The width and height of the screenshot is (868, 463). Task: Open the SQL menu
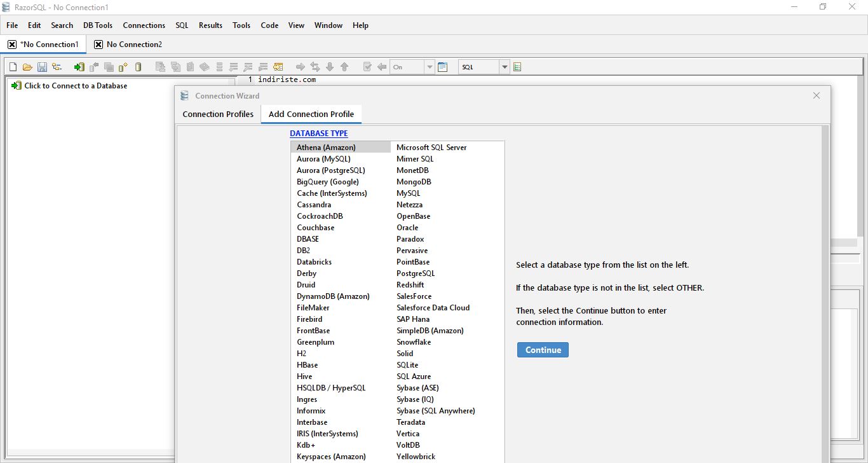click(x=182, y=25)
